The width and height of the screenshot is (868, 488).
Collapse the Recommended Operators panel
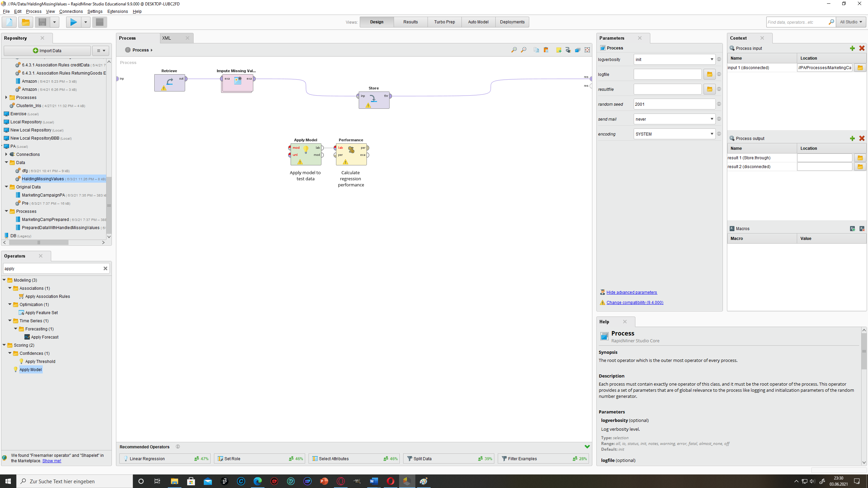587,447
